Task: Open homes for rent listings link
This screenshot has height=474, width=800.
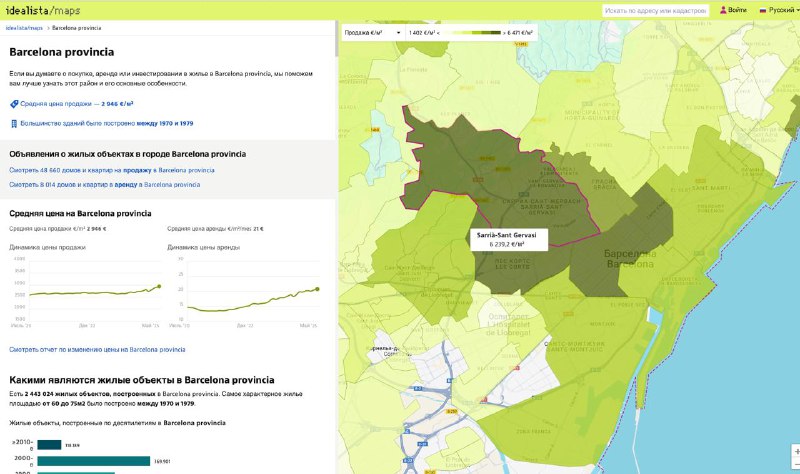Action: 104,184
